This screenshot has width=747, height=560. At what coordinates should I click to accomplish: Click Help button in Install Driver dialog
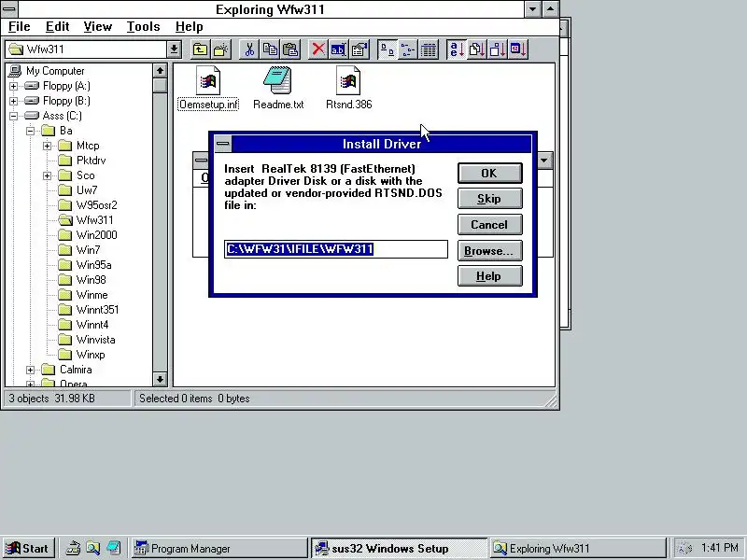tap(489, 276)
